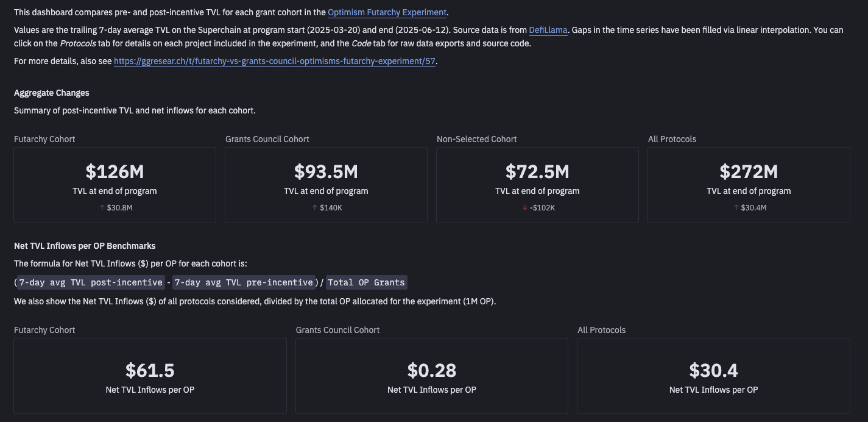868x422 pixels.
Task: Select the $72.5M Non-Selected Cohort value
Action: (537, 172)
